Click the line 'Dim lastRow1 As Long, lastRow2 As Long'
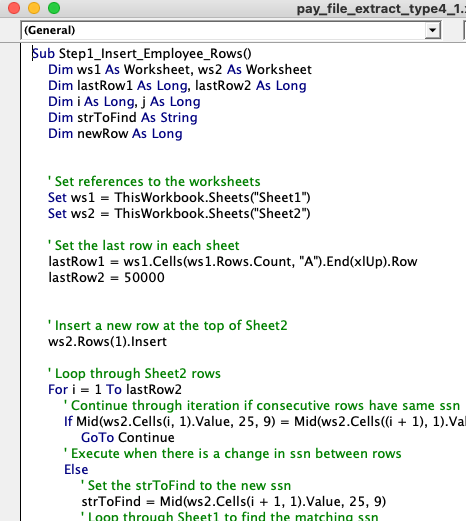 point(177,86)
